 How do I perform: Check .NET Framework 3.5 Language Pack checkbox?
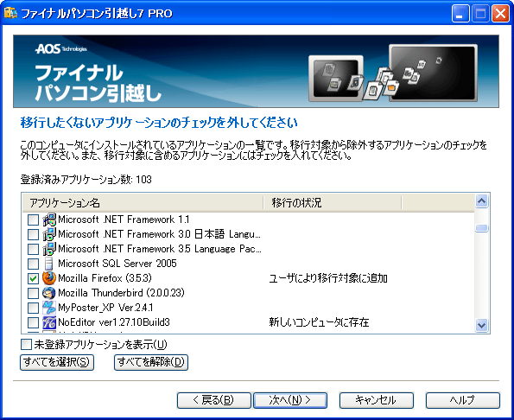[x=33, y=250]
